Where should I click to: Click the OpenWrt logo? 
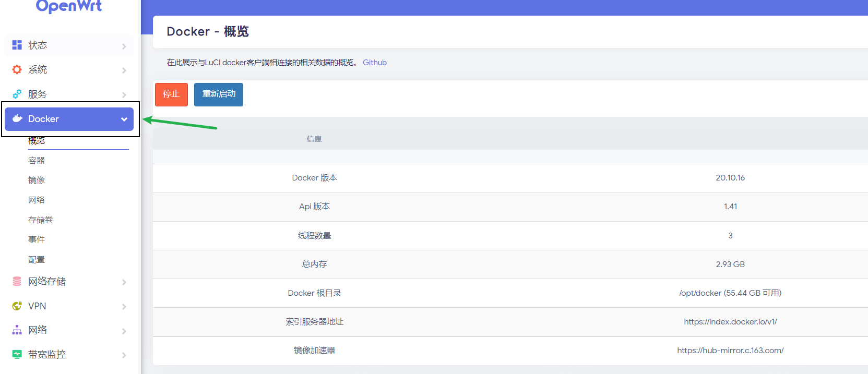pyautogui.click(x=69, y=6)
